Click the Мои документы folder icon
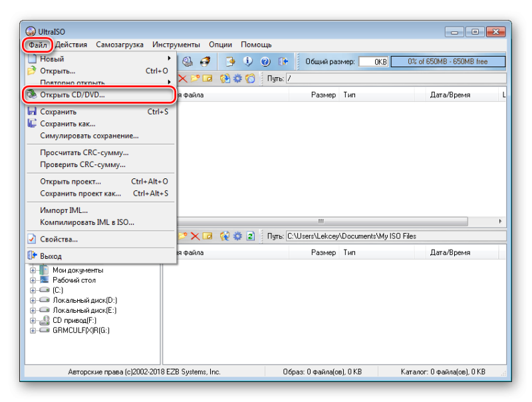Image resolution: width=532 pixels, height=402 pixels. [x=44, y=270]
